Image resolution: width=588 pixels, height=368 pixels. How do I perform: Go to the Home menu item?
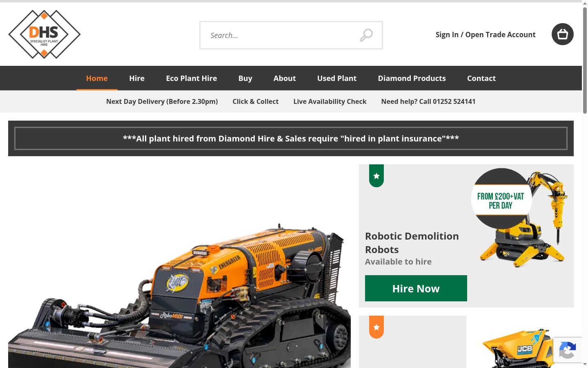tap(97, 78)
